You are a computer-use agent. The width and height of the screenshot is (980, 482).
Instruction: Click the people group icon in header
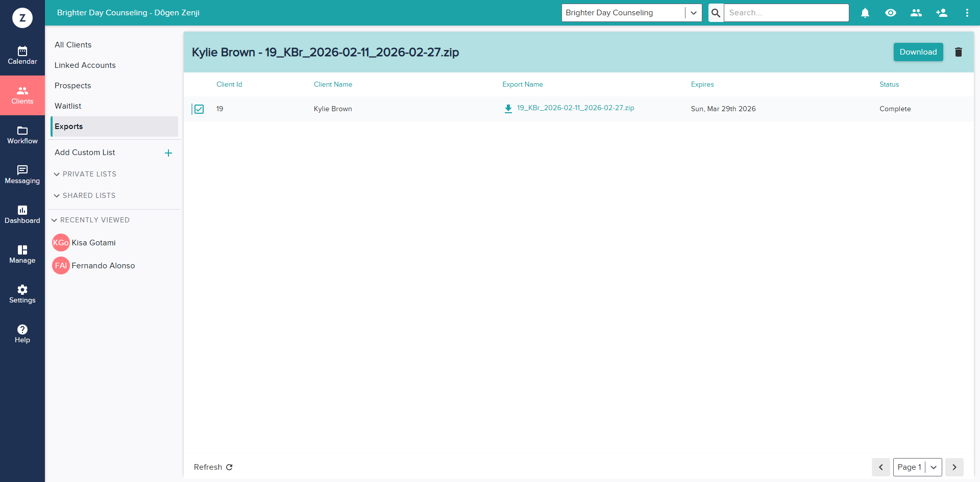916,13
